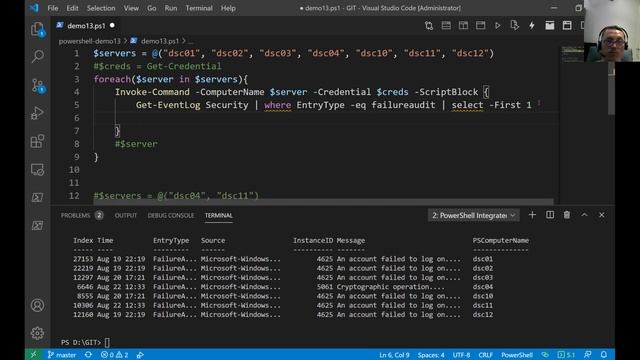Open the Go menu
This screenshot has height=360, width=640.
tap(151, 8)
